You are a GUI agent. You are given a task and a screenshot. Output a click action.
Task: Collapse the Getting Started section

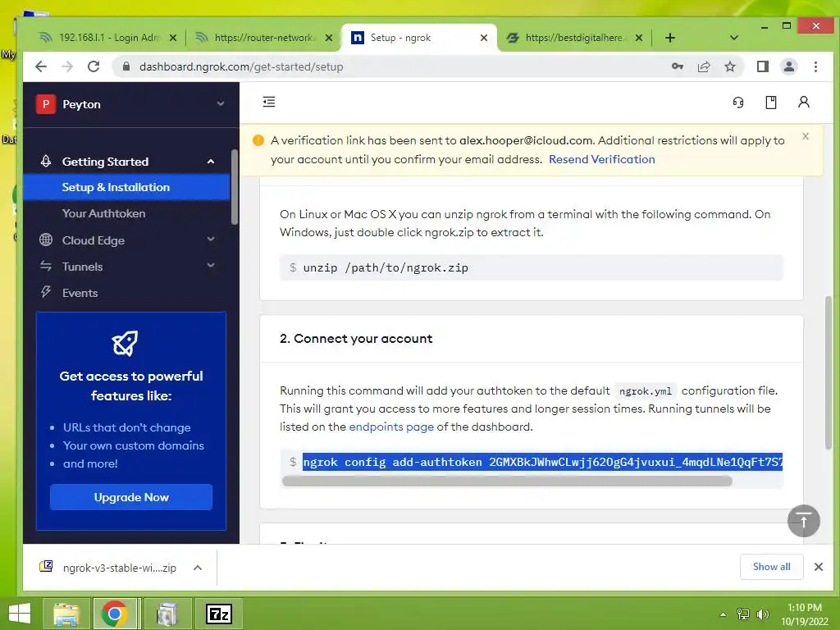point(211,162)
